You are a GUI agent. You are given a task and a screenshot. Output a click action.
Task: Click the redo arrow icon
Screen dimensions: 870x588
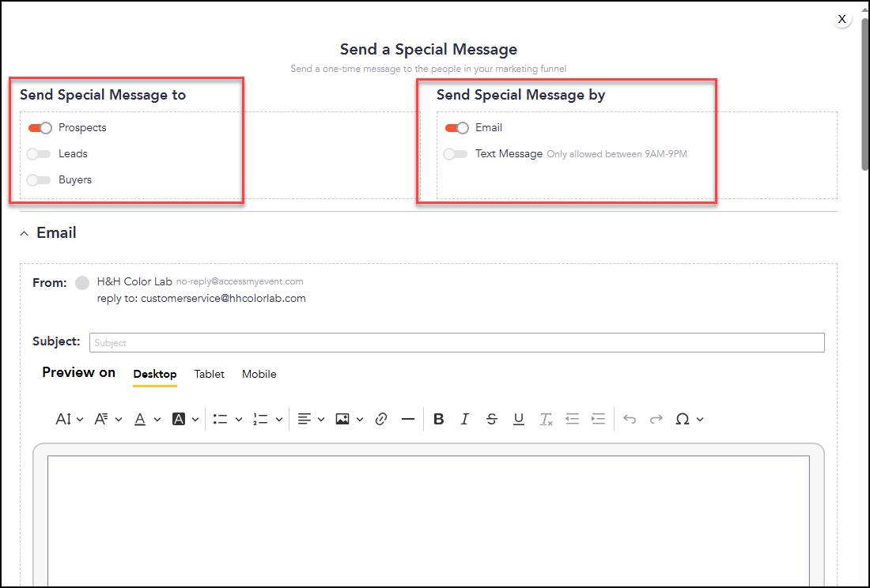coord(656,420)
